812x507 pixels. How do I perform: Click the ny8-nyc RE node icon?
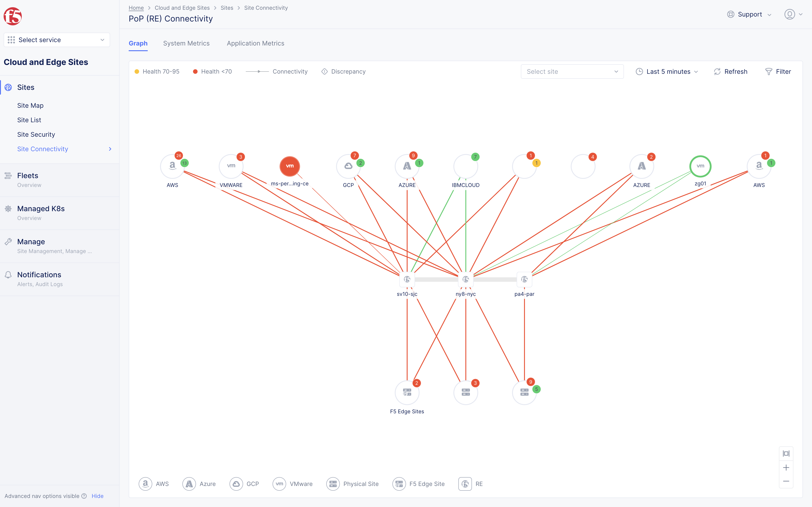466,279
